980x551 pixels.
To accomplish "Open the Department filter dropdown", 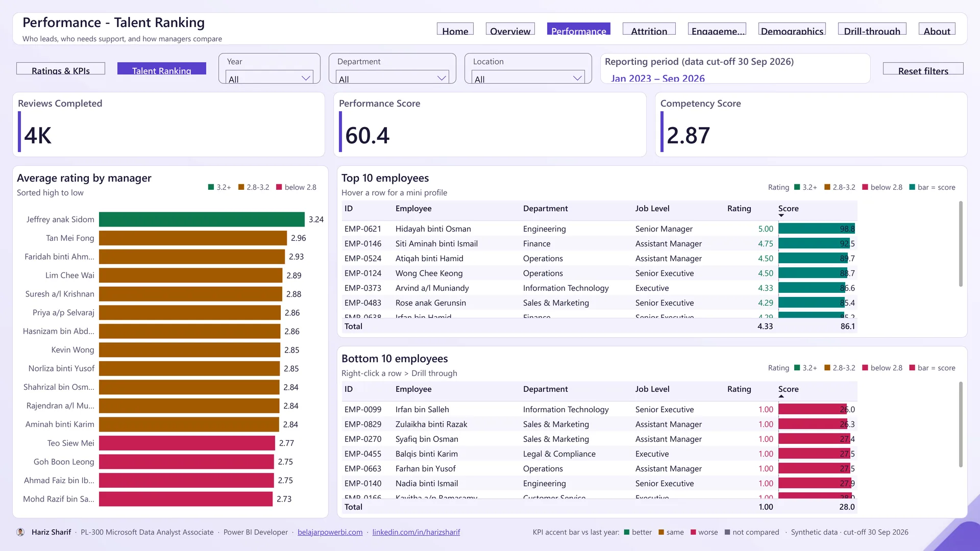I will tap(393, 78).
